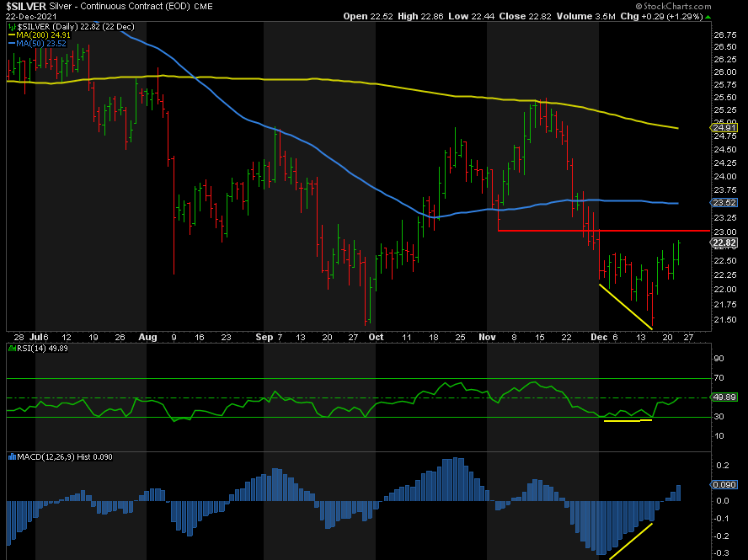Image resolution: width=748 pixels, height=560 pixels.
Task: Click the 'Silver - Continuous Contract (EOD)' title text
Action: click(x=120, y=6)
